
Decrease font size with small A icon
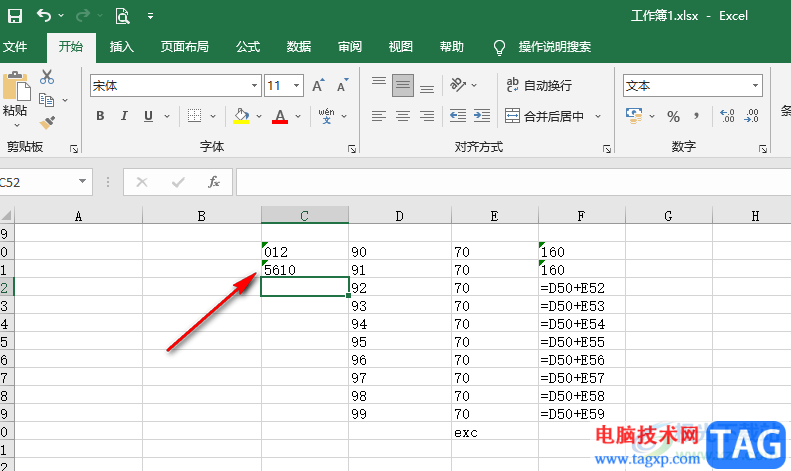(x=343, y=86)
